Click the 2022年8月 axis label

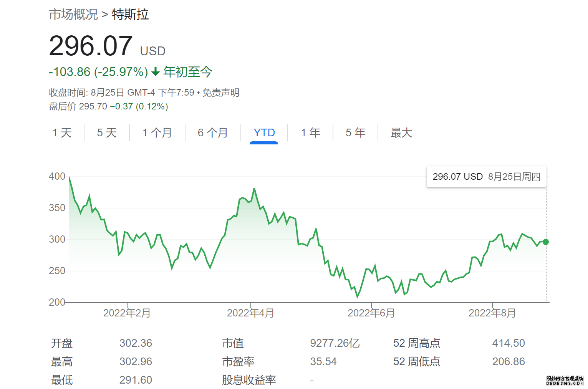point(492,313)
